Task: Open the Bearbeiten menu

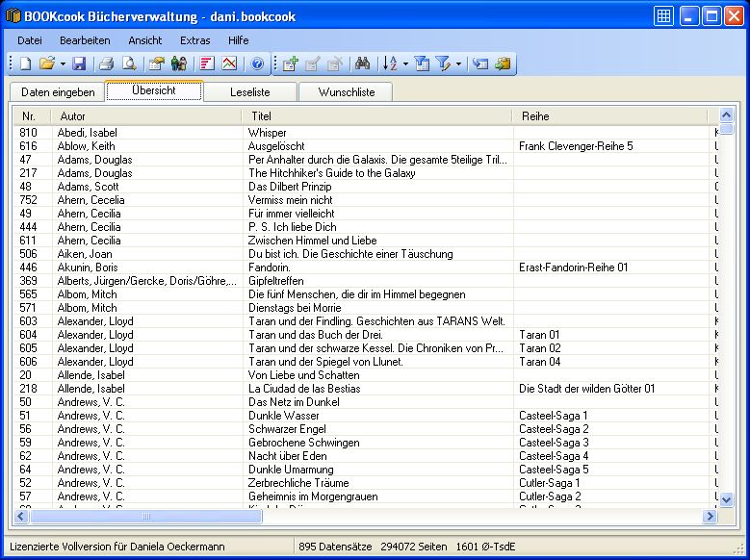Action: click(85, 40)
